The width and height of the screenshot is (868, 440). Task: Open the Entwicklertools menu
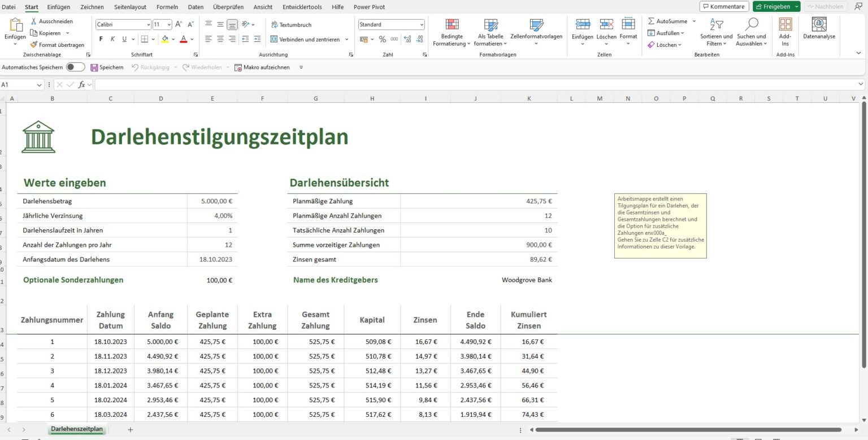301,7
